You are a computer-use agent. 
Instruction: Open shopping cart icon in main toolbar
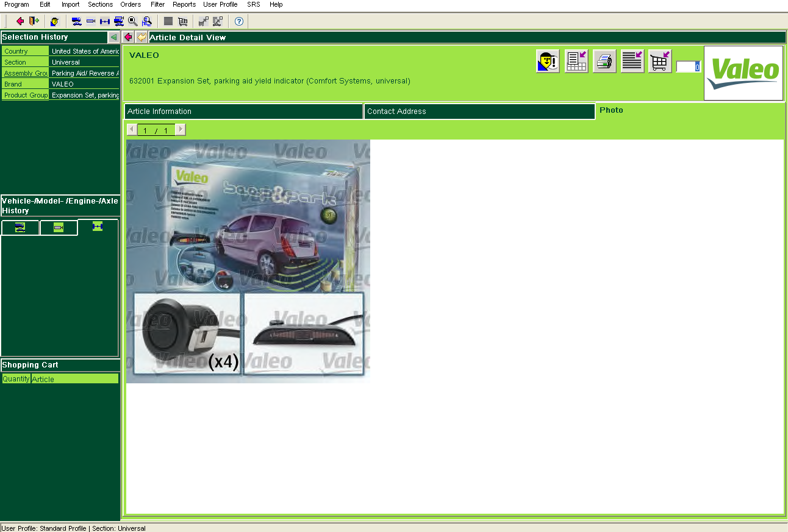point(182,21)
